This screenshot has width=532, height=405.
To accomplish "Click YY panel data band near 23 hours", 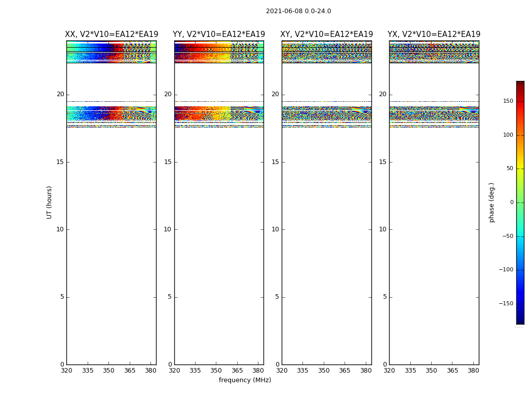I will pyautogui.click(x=219, y=52).
